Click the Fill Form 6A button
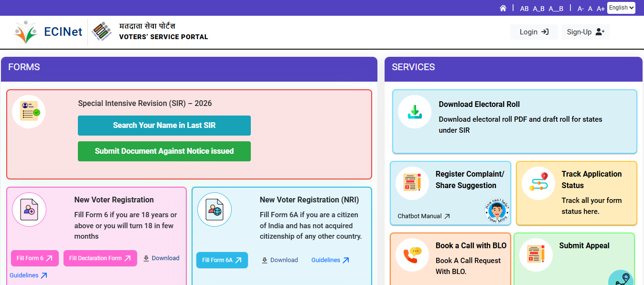Image resolution: width=644 pixels, height=285 pixels. point(222,260)
